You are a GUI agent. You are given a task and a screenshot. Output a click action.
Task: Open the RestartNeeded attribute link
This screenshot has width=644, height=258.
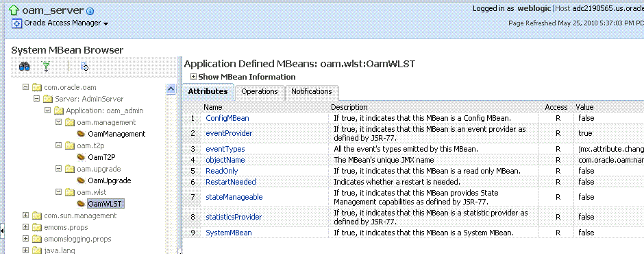230,182
